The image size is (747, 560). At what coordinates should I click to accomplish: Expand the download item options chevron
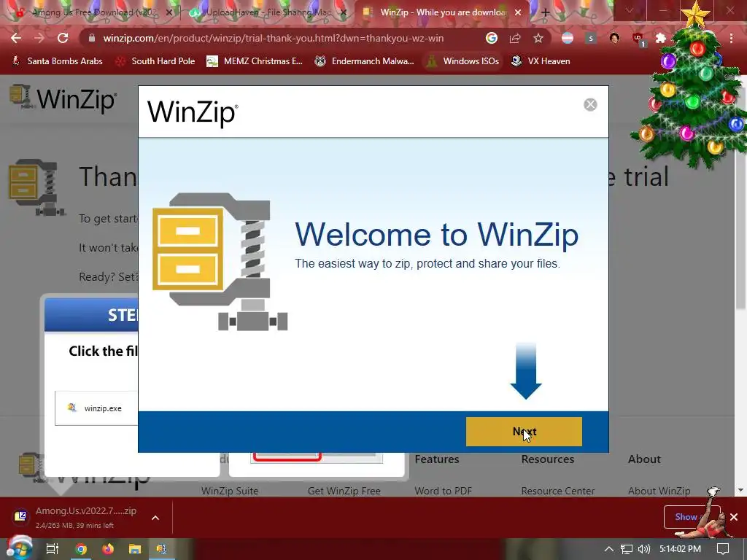pos(155,518)
